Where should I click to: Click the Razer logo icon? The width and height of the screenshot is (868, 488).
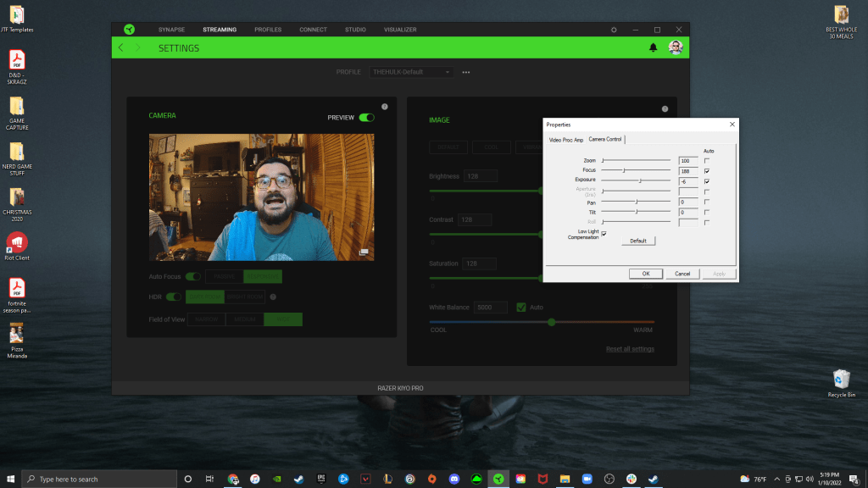coord(128,30)
